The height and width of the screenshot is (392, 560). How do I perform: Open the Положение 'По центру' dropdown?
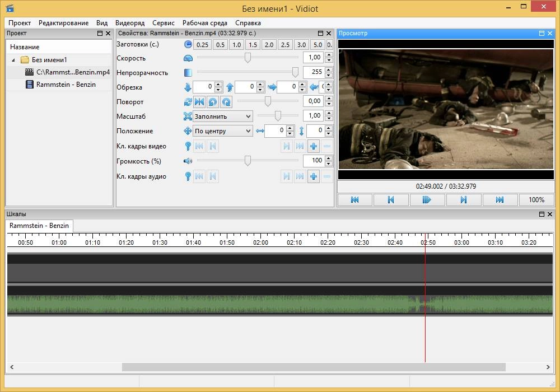pos(223,131)
